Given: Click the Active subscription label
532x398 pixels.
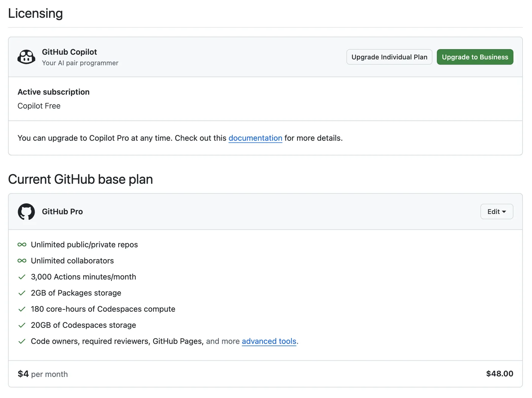Looking at the screenshot, I should (54, 92).
